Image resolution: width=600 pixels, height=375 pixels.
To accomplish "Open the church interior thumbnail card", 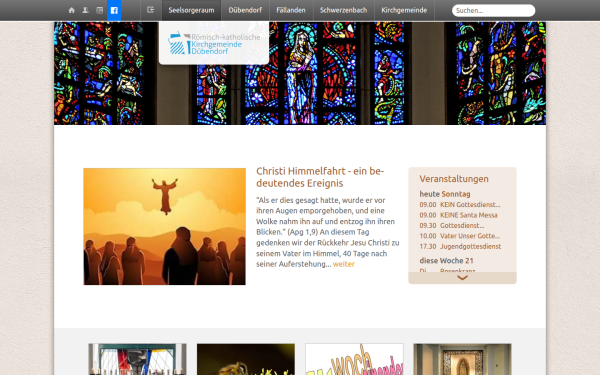I will point(137,359).
